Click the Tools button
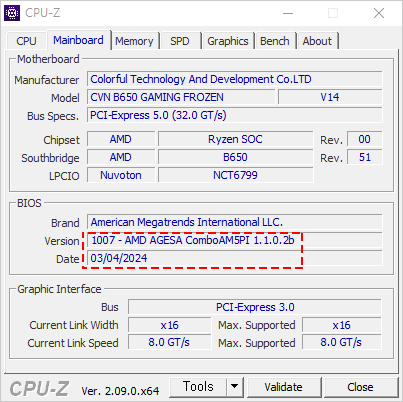This screenshot has height=402, width=403. click(x=198, y=387)
